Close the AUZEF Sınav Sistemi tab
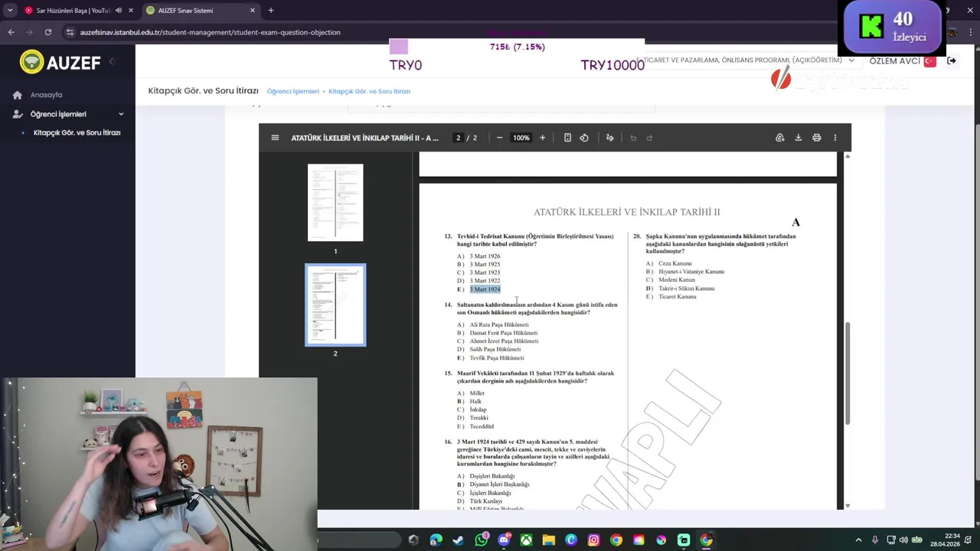This screenshot has height=551, width=980. [251, 11]
